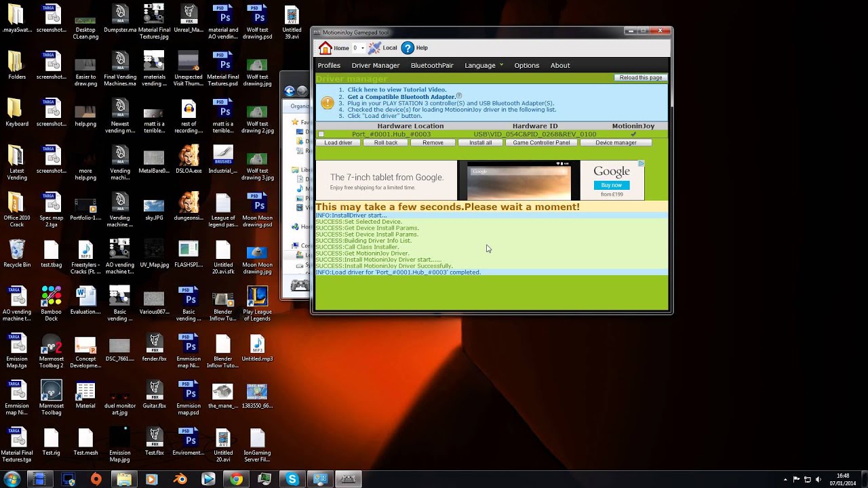868x488 pixels.
Task: Open Windows Explorer from the taskbar
Action: 124,479
